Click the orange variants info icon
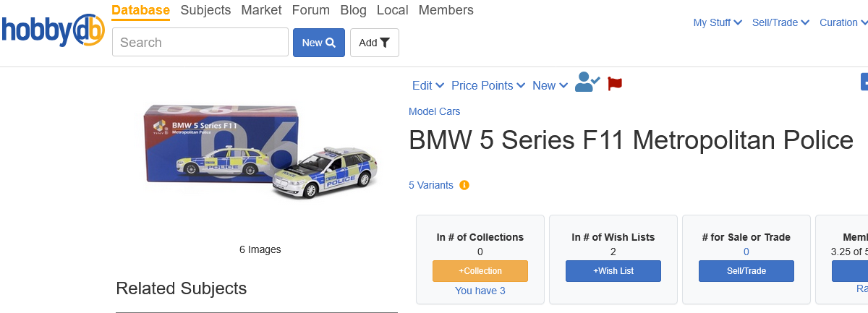This screenshot has height=313, width=868. tap(464, 185)
